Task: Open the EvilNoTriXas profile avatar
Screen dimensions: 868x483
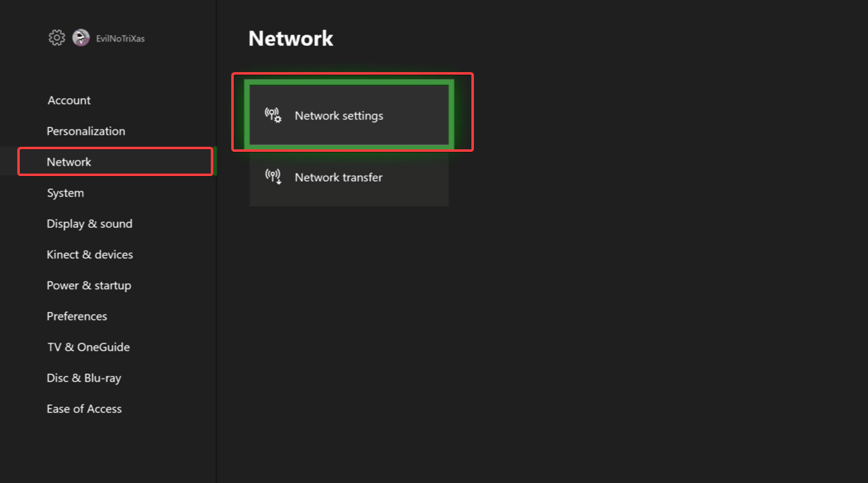Action: [x=81, y=38]
